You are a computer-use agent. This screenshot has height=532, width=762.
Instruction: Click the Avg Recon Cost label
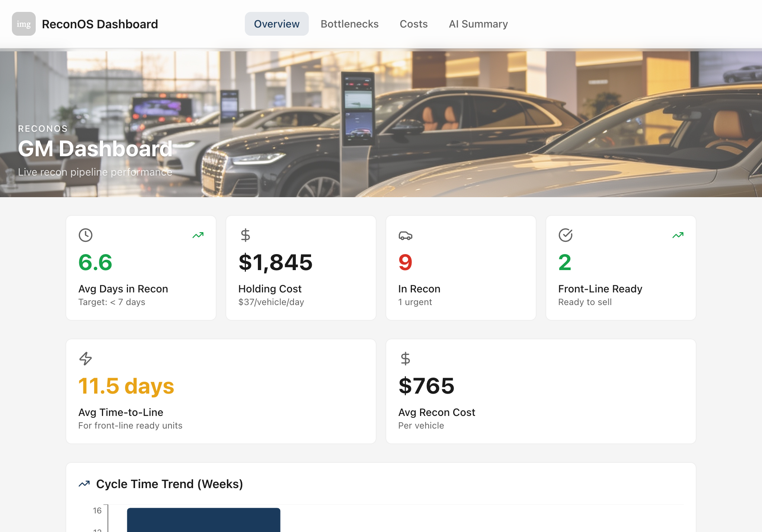coord(436,412)
